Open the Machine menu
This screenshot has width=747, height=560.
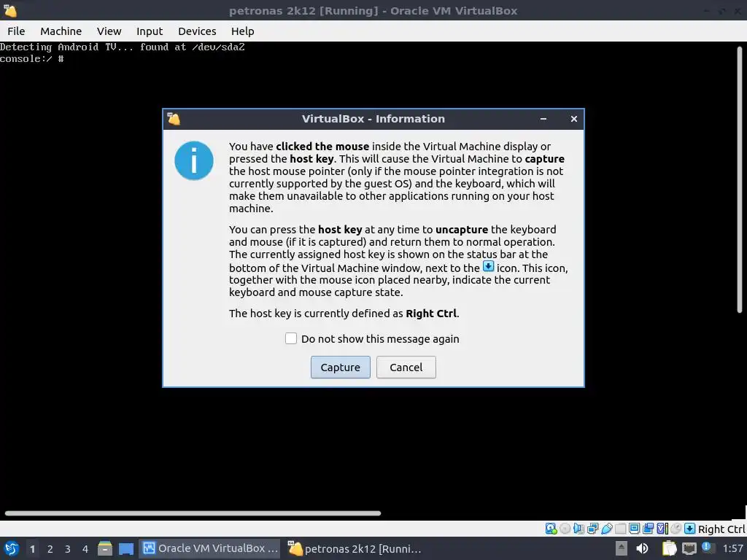point(61,31)
